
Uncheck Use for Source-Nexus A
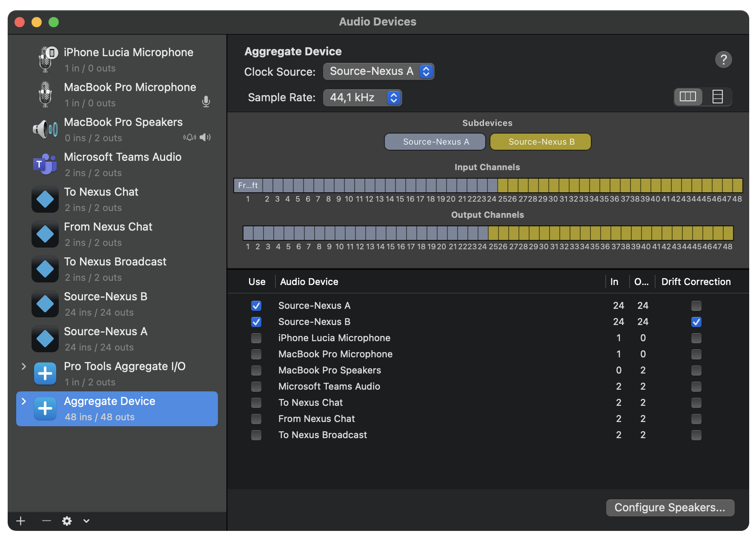tap(256, 306)
